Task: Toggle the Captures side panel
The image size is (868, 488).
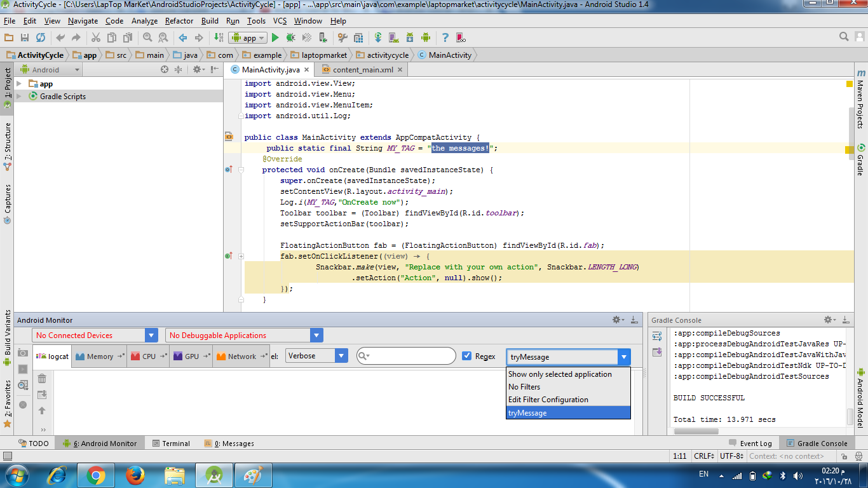Action: (x=7, y=205)
